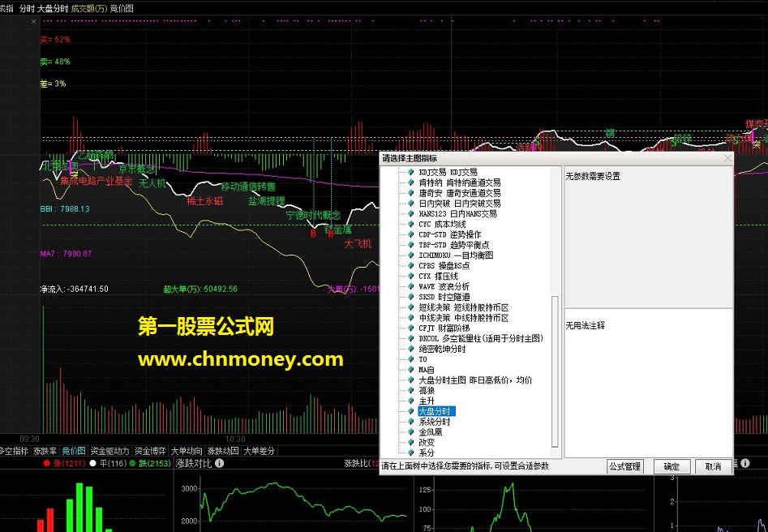Screen dimensions: 768x532
Task: Select MA自 indicator in the tree
Action: pyautogui.click(x=426, y=370)
